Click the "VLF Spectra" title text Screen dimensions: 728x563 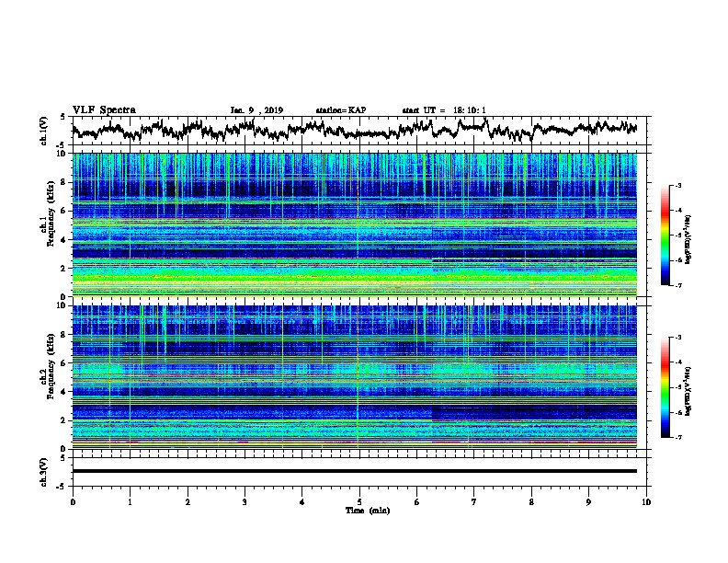(x=104, y=110)
